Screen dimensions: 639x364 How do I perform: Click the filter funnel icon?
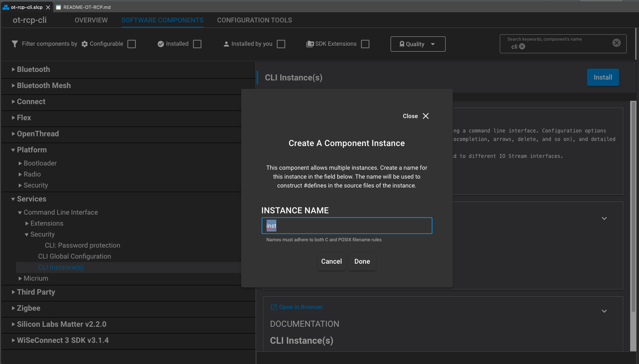(15, 44)
